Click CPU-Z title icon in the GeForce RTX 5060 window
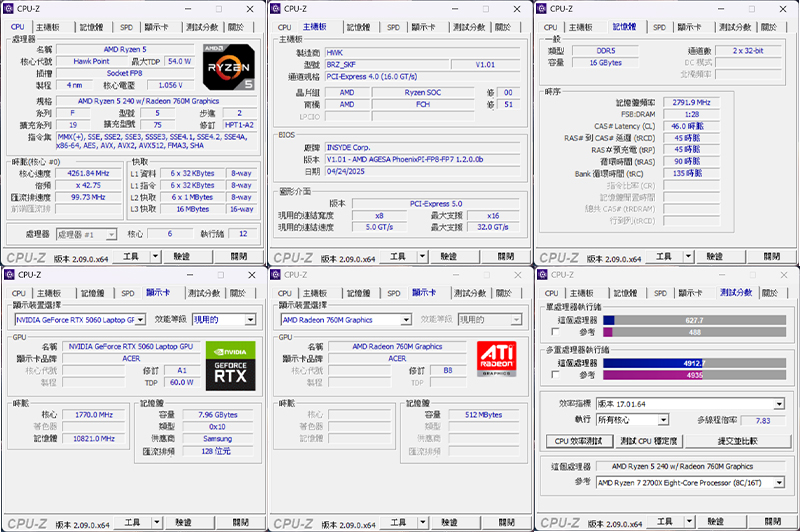Screen dimensions: 800x532 pos(9,274)
